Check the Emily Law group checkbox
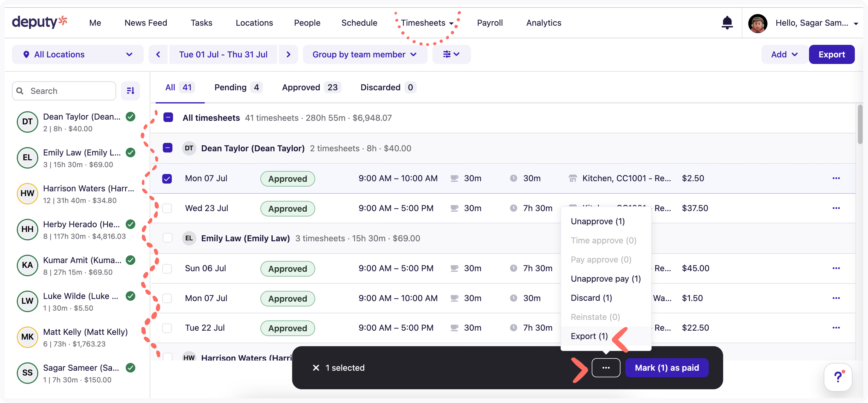Viewport: 868px width, 403px height. pyautogui.click(x=168, y=238)
